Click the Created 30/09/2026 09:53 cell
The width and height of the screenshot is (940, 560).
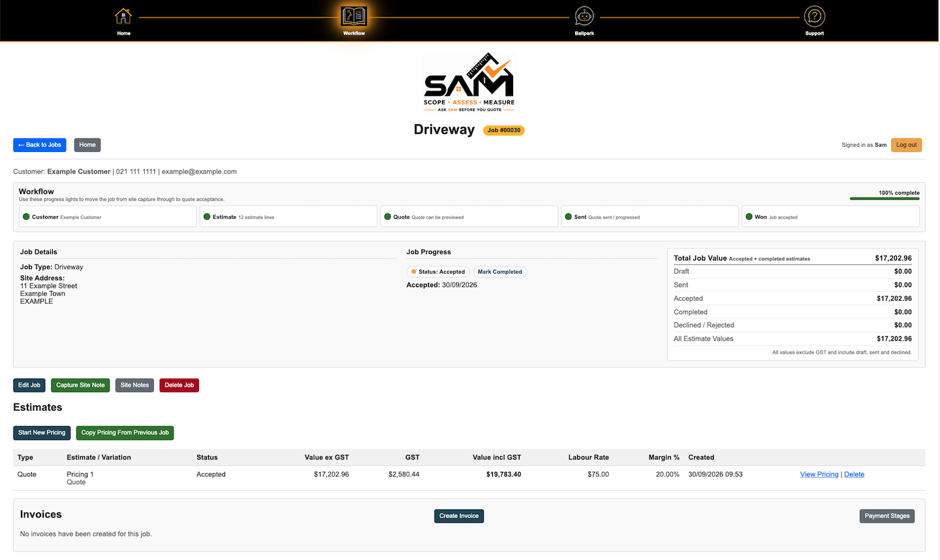point(715,474)
